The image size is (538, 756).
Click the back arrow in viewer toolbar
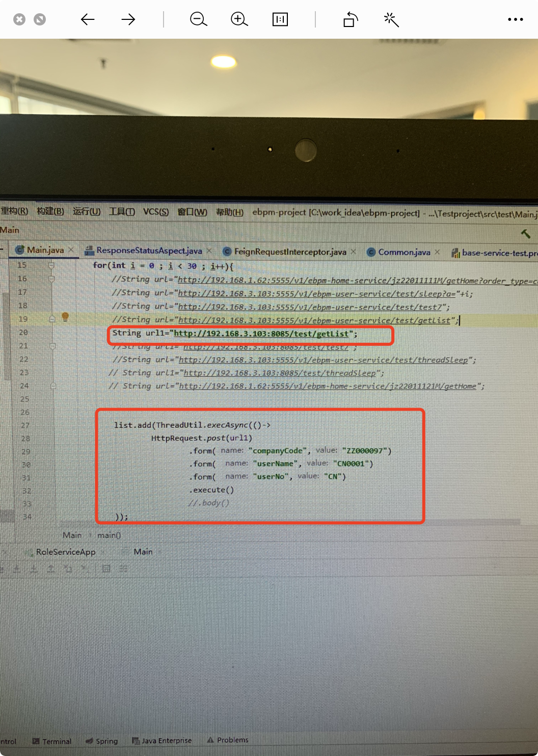(x=88, y=19)
